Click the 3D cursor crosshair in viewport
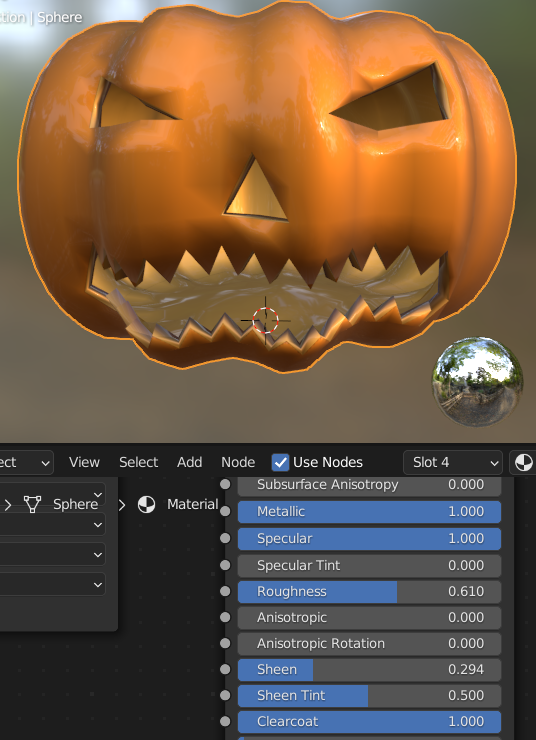 coord(265,320)
